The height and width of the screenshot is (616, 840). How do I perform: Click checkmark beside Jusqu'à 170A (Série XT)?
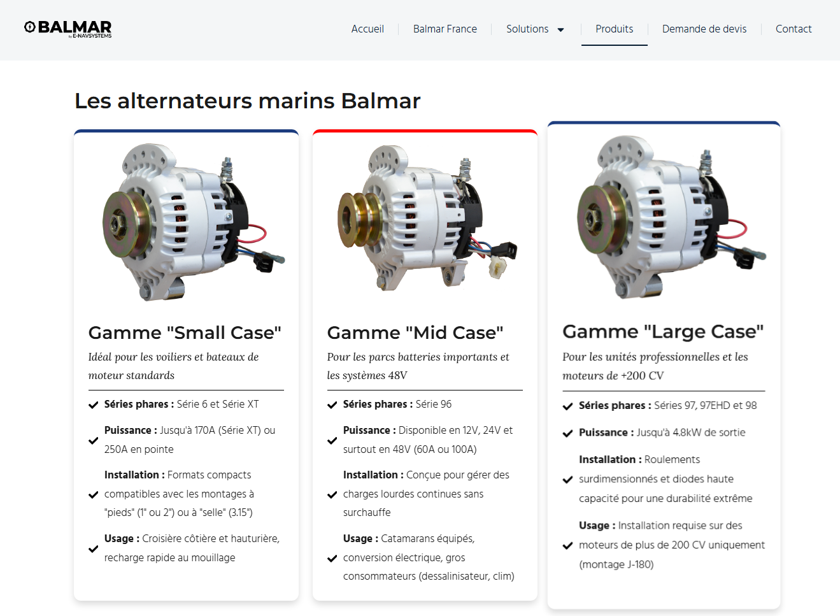tap(93, 440)
